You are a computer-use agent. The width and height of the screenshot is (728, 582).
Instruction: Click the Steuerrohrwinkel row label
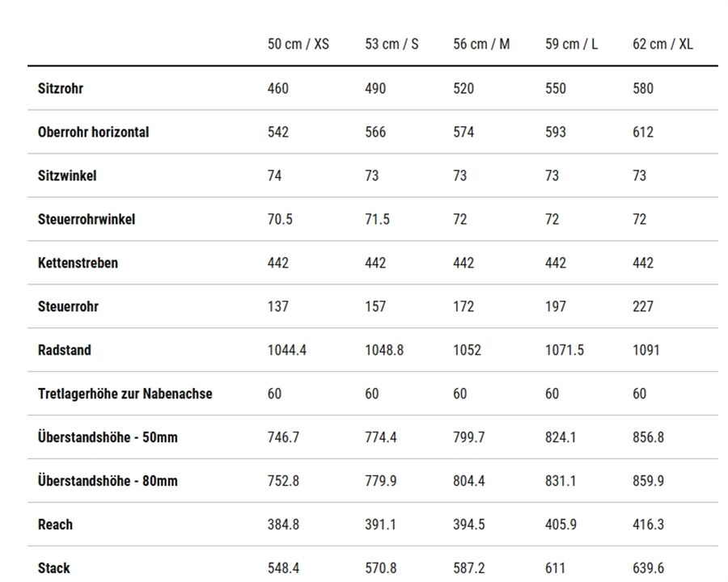[x=87, y=219]
